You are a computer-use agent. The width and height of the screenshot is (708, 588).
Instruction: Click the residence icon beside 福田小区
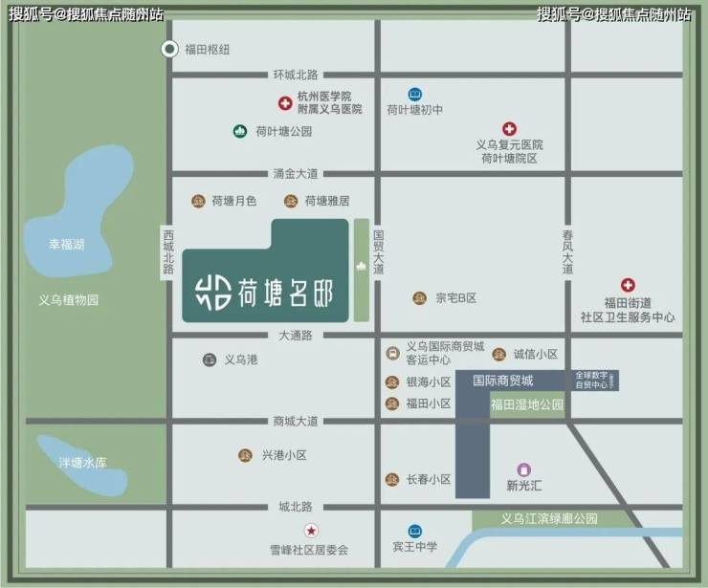[x=392, y=403]
